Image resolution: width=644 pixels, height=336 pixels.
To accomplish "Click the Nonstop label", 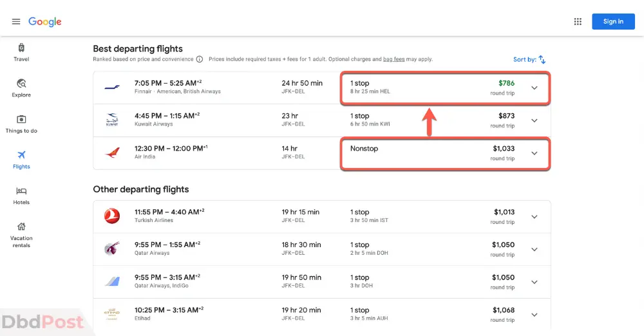I will (364, 148).
